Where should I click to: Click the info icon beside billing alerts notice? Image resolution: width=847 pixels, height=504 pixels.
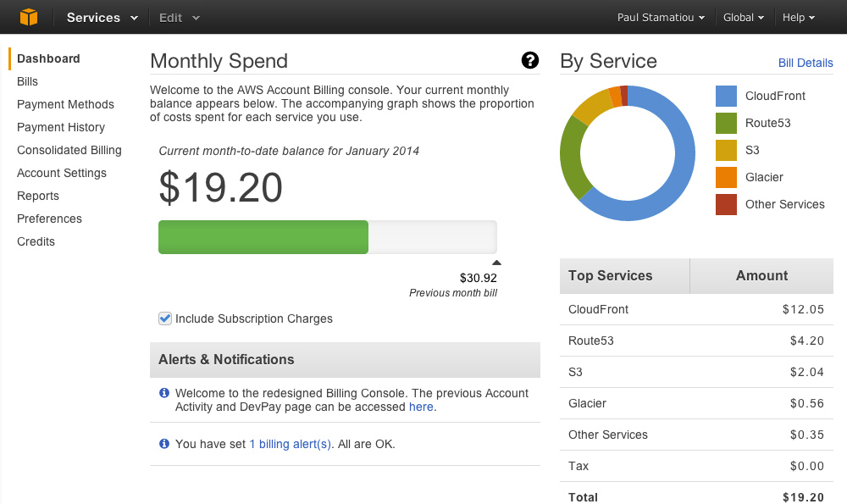(x=164, y=444)
